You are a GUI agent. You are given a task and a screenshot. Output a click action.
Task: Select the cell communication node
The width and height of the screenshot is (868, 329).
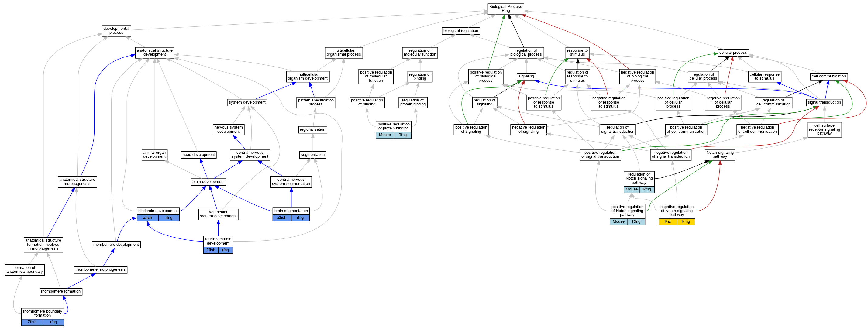(x=829, y=77)
